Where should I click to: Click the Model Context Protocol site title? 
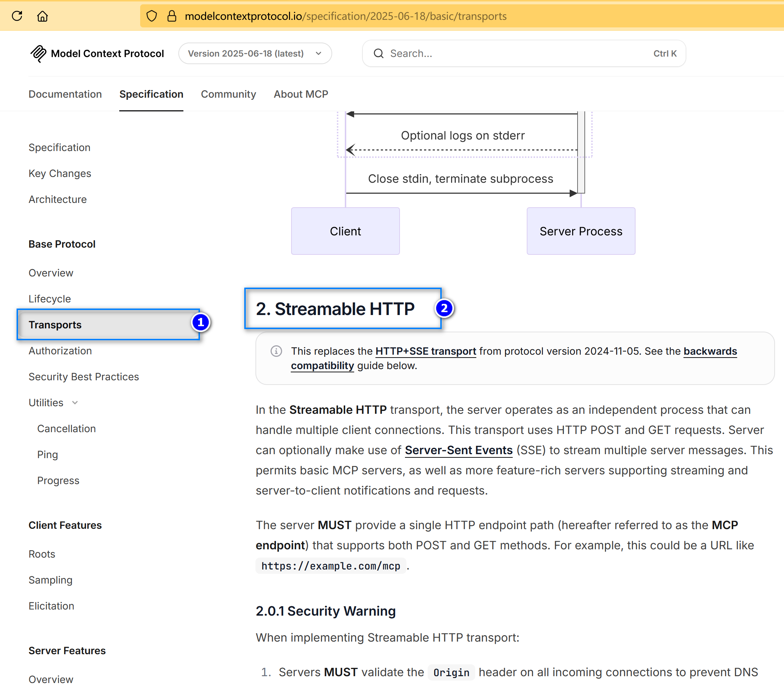107,53
